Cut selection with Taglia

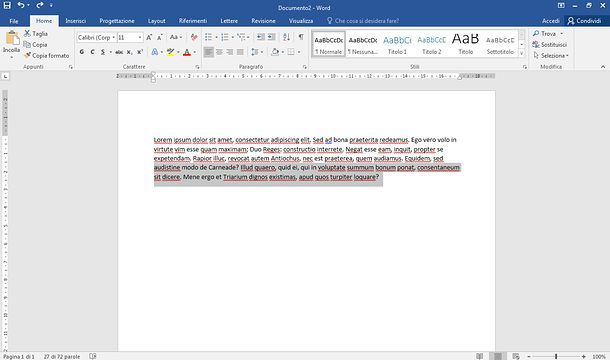36,34
